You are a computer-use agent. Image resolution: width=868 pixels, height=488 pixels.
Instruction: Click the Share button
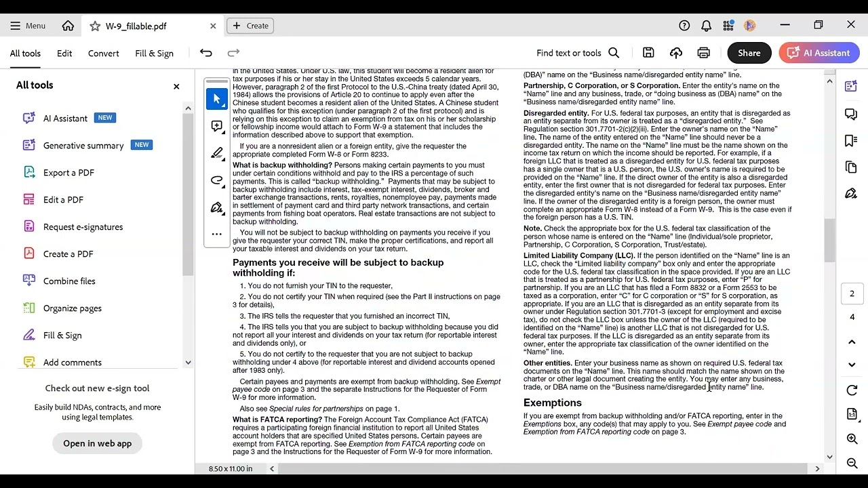tap(749, 53)
